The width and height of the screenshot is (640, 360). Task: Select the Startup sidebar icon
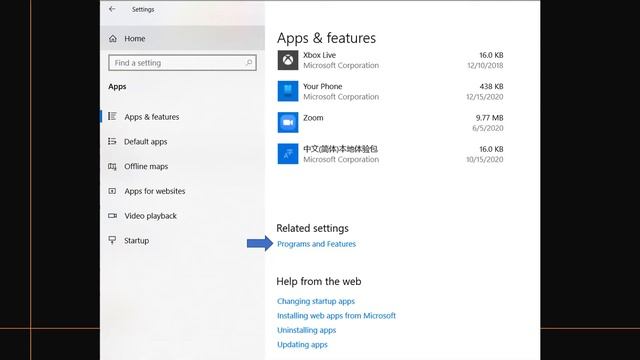[x=112, y=240]
